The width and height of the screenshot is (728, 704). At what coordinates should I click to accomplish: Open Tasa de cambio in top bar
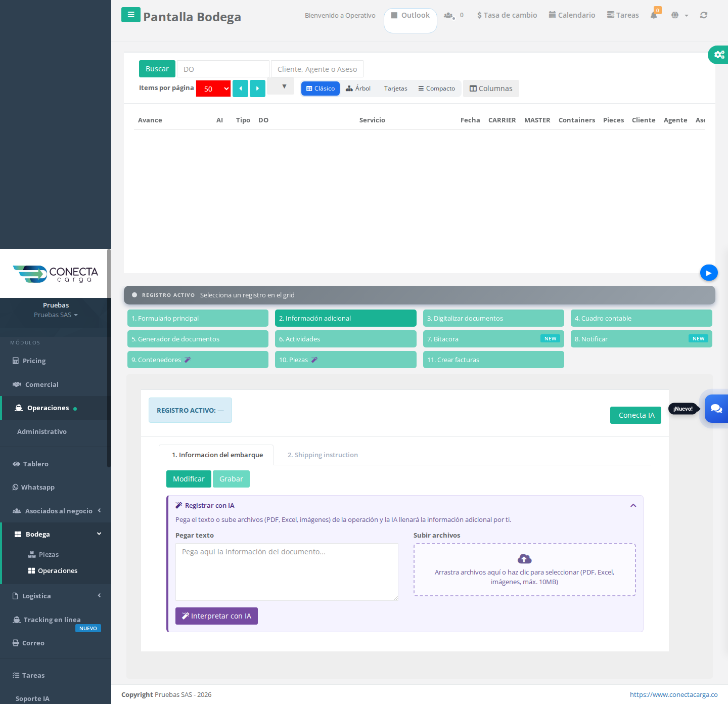(507, 15)
